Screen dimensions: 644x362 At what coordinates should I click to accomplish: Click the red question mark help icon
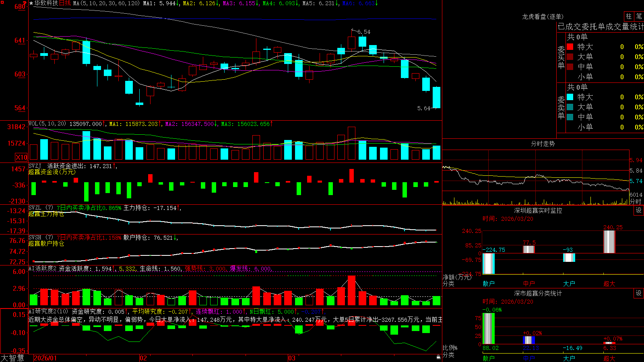click(x=25, y=2)
